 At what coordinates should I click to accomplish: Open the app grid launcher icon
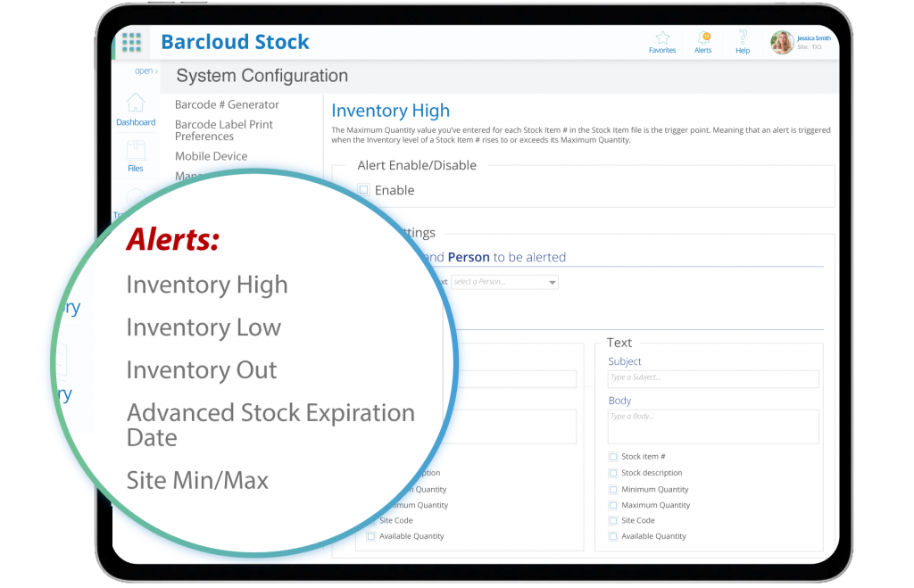(x=132, y=42)
